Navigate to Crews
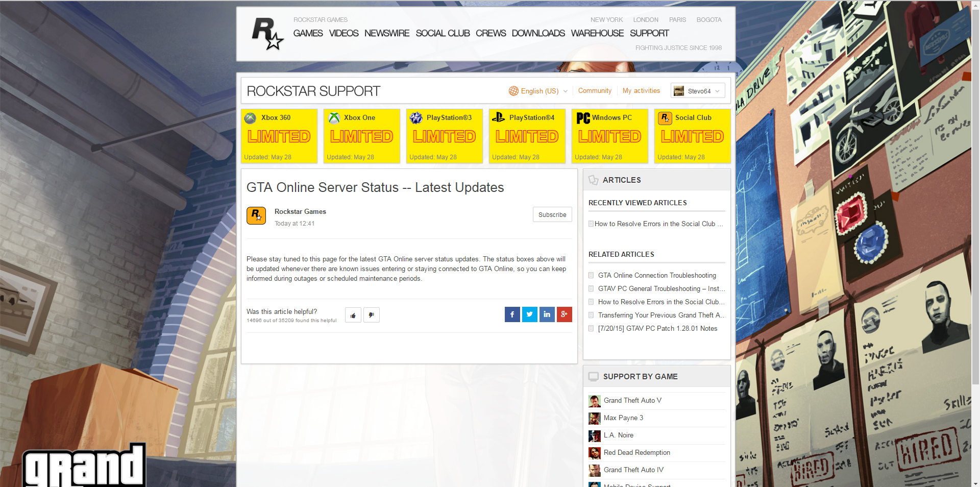Image resolution: width=980 pixels, height=487 pixels. [x=491, y=33]
